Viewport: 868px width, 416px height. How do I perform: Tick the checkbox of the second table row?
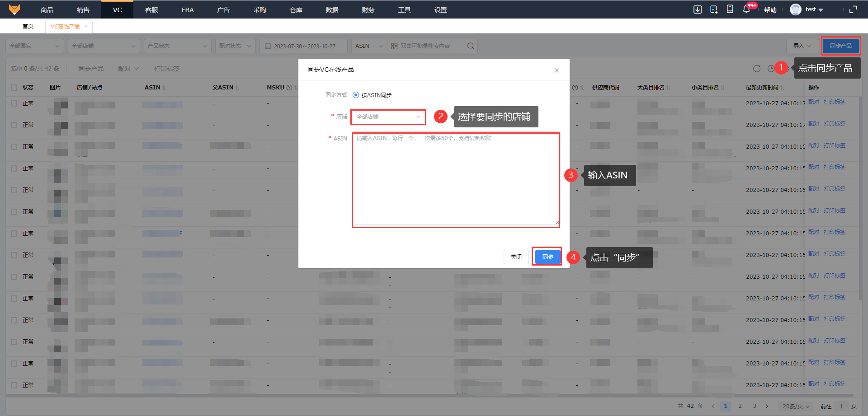click(x=14, y=125)
